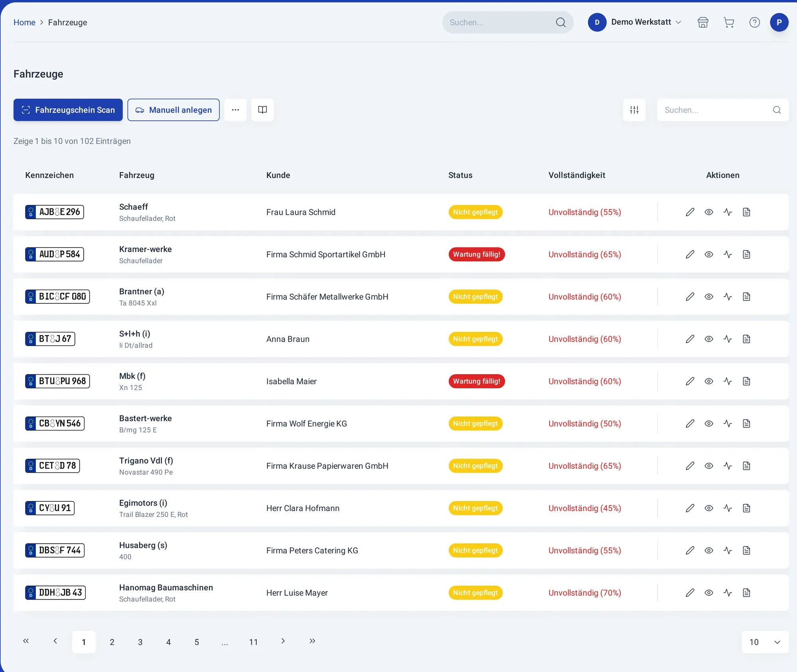Open the 10 entries per page dropdown

click(765, 642)
